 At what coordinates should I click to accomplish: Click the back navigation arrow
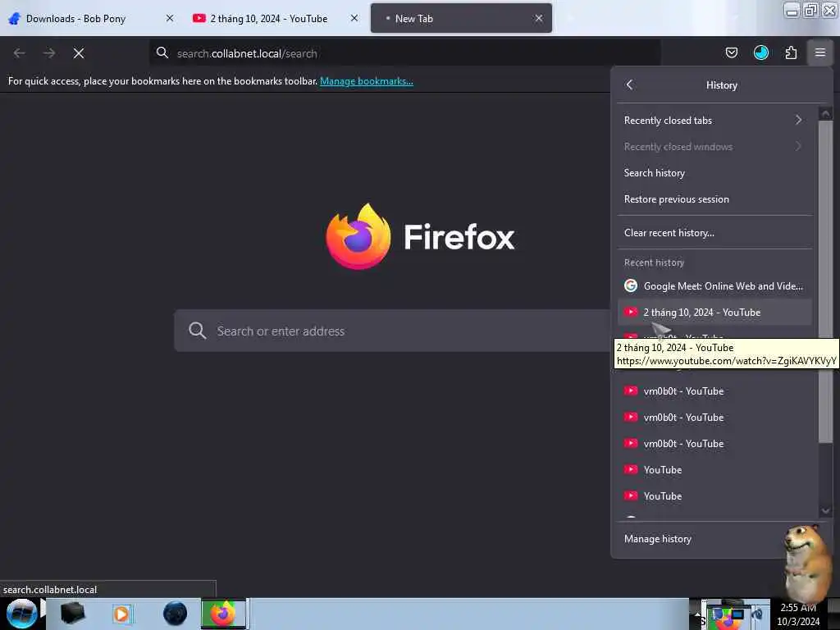[20, 53]
